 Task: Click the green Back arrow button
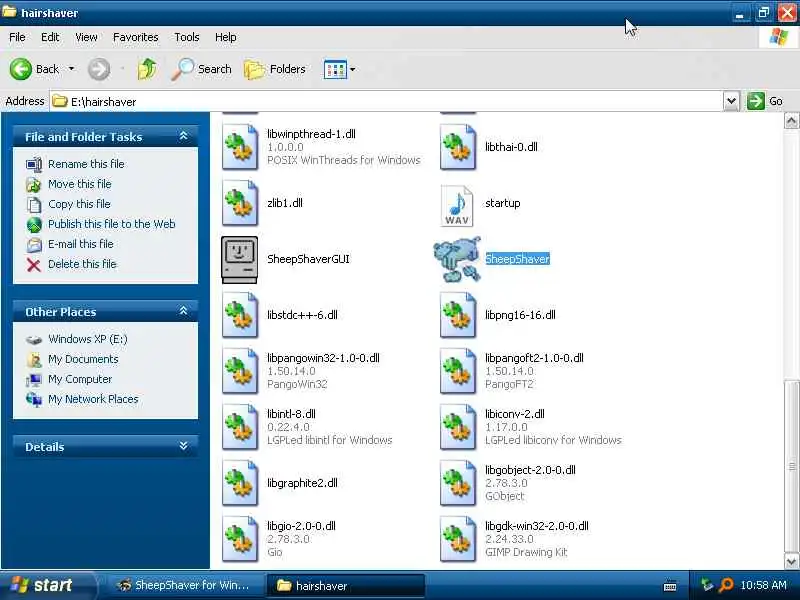[20, 69]
